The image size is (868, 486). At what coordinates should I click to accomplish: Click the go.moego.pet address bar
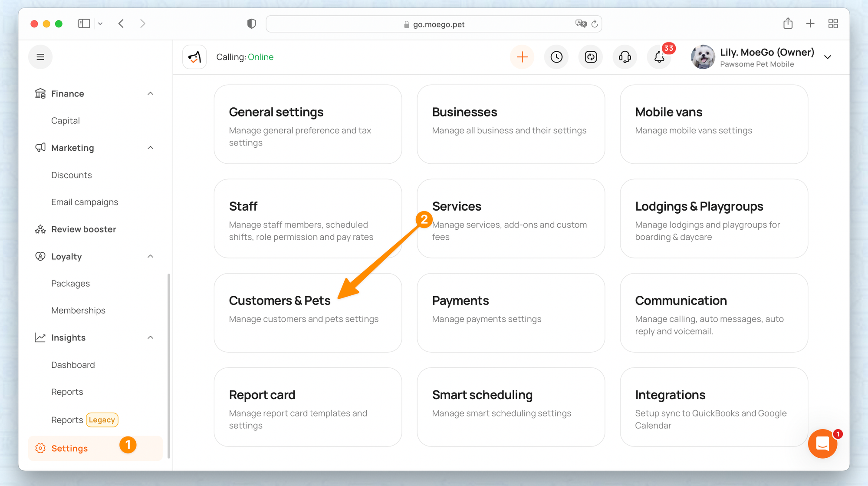(438, 24)
